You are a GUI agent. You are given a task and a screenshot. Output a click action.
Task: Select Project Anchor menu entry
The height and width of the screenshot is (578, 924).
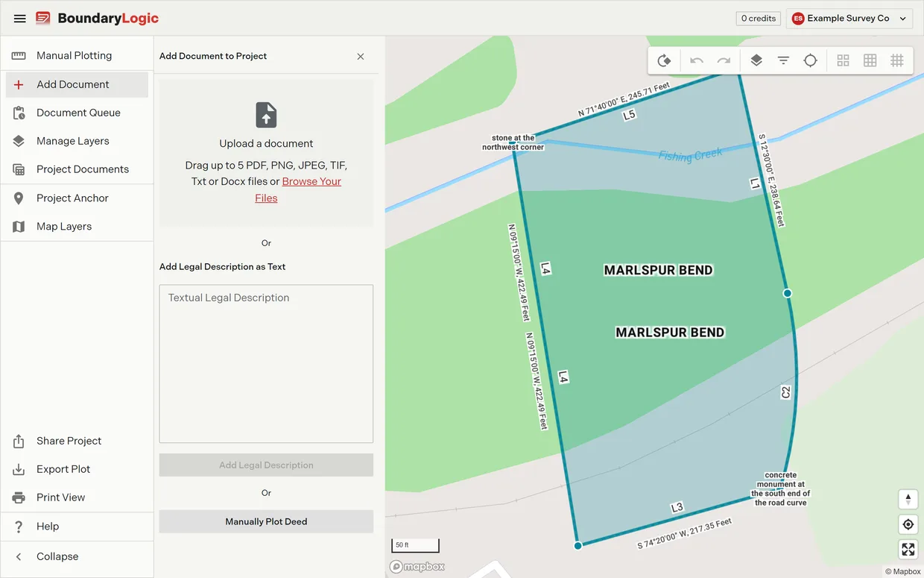[77, 198]
